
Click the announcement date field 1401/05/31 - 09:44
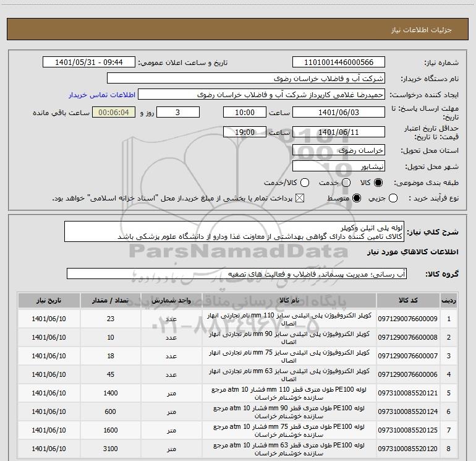(x=89, y=62)
